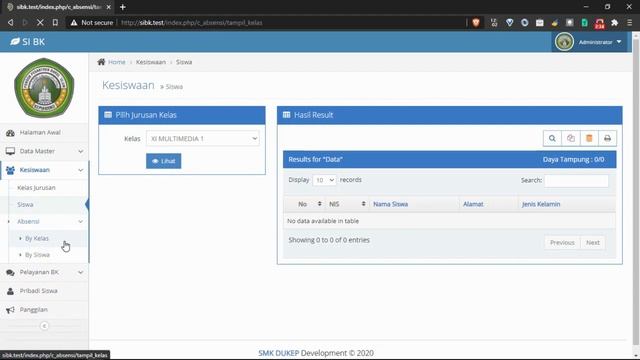The image size is (640, 360).
Task: Click the Previous pagination button
Action: tap(562, 242)
